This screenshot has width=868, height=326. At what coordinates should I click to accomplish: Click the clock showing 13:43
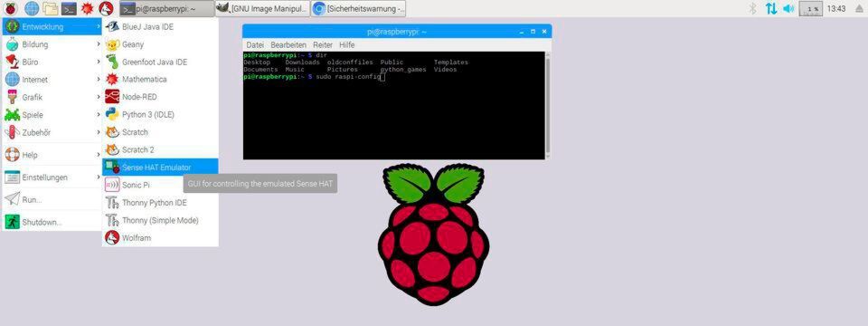coord(835,8)
